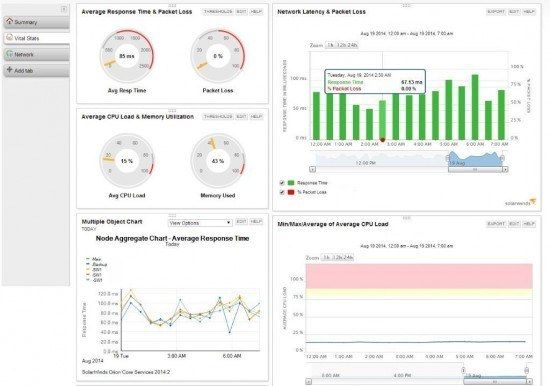The width and height of the screenshot is (550, 386).
Task: Click the Network Latency navigator right scroll arrow
Action: tap(505, 169)
